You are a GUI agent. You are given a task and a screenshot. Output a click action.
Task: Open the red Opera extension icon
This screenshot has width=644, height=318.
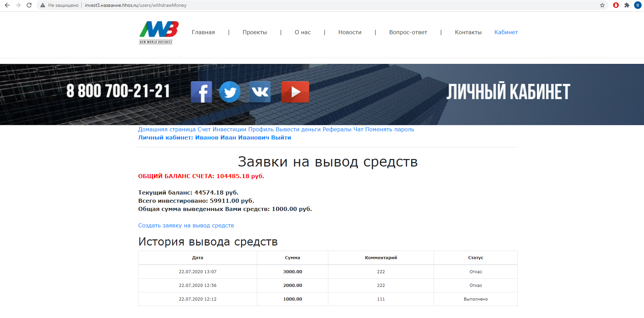point(616,5)
